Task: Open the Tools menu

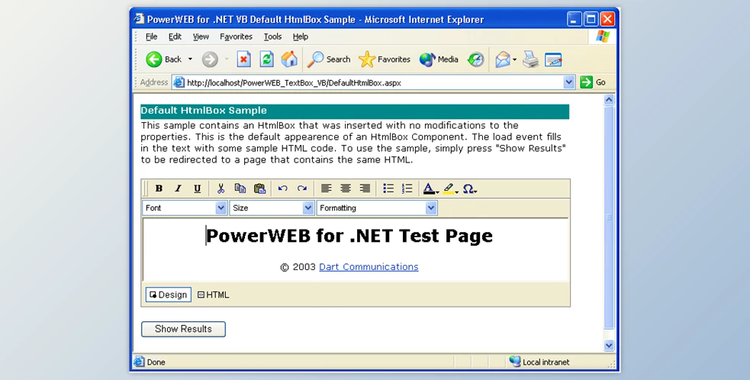Action: click(x=273, y=36)
